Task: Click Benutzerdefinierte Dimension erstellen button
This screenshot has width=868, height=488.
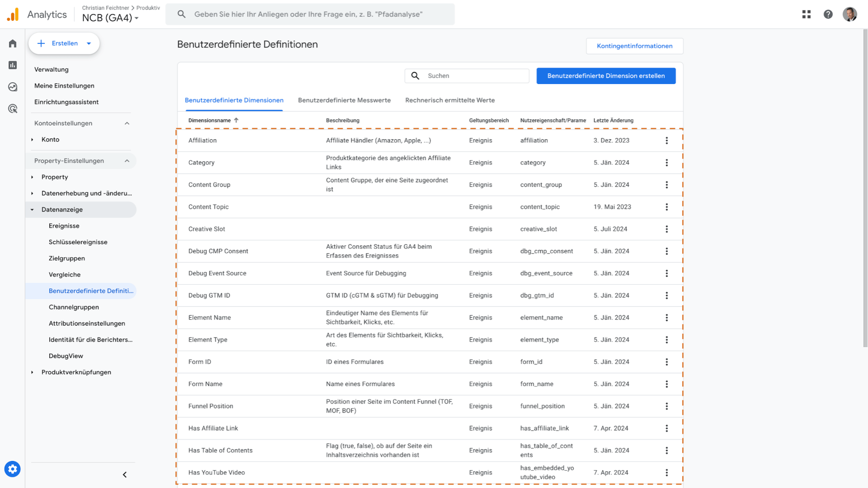Action: pyautogui.click(x=606, y=76)
